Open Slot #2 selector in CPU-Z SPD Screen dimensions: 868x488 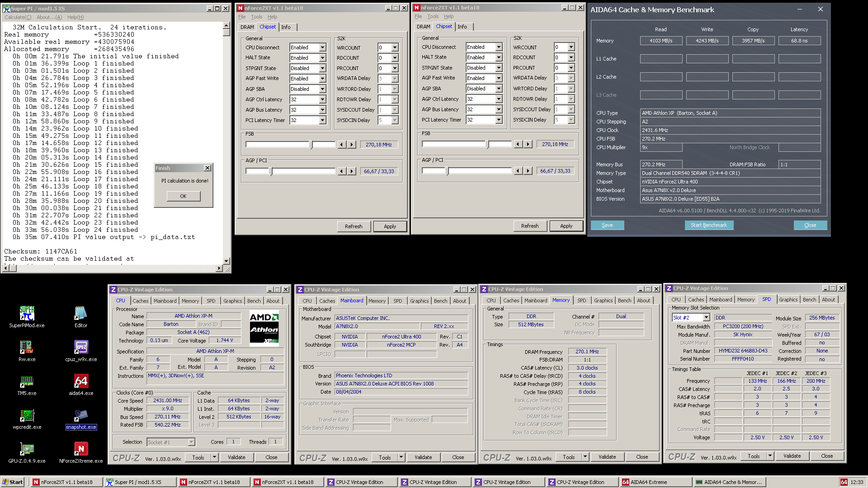tap(706, 318)
